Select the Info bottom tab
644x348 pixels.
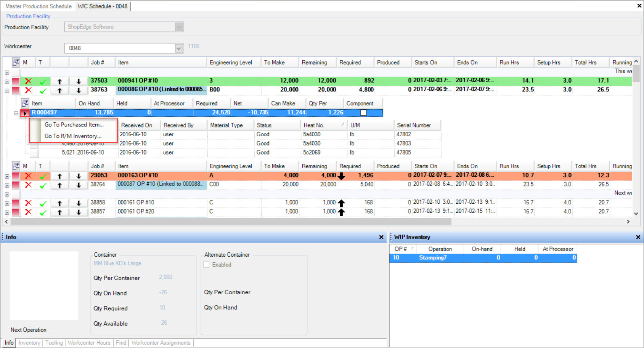coord(9,343)
